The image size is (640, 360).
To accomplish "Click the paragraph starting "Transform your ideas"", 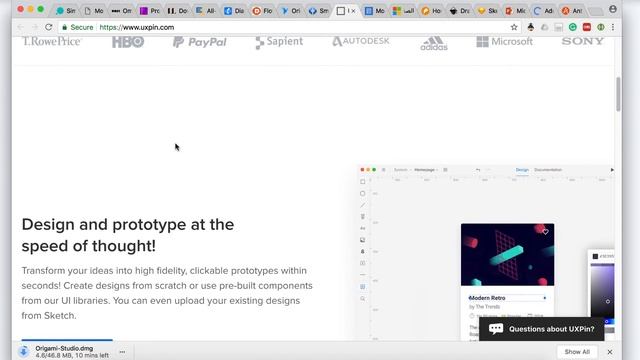I will 167,293.
